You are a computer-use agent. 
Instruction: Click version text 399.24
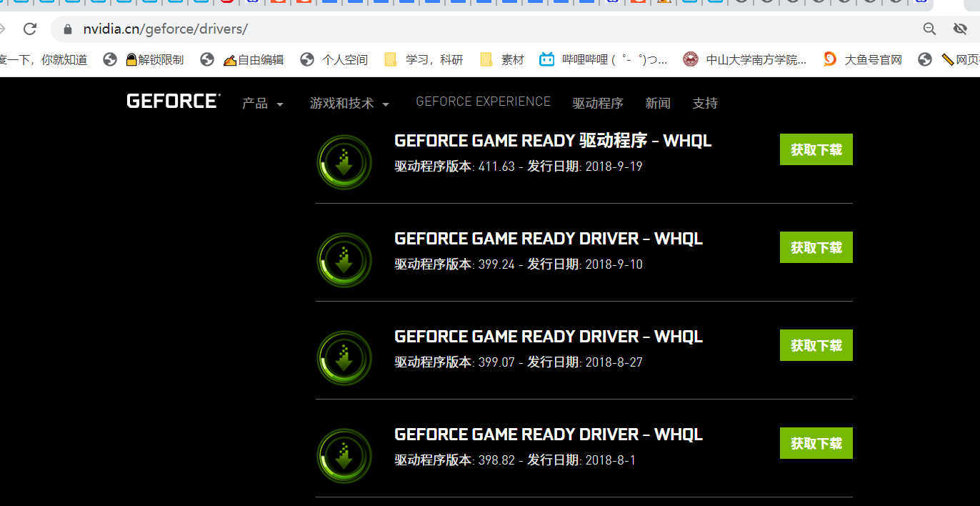click(496, 264)
